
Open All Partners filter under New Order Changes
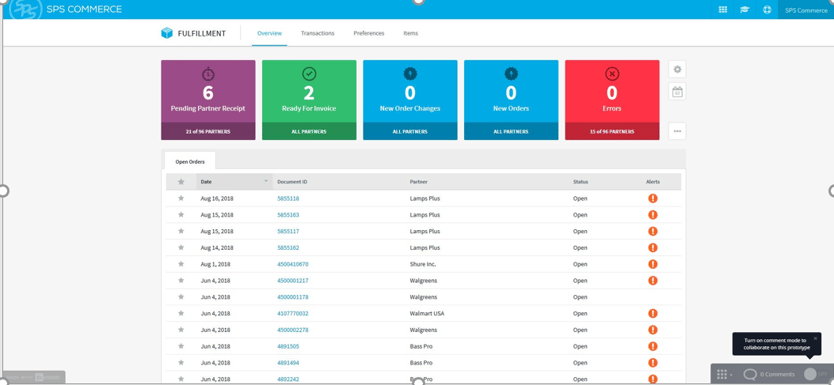[410, 131]
